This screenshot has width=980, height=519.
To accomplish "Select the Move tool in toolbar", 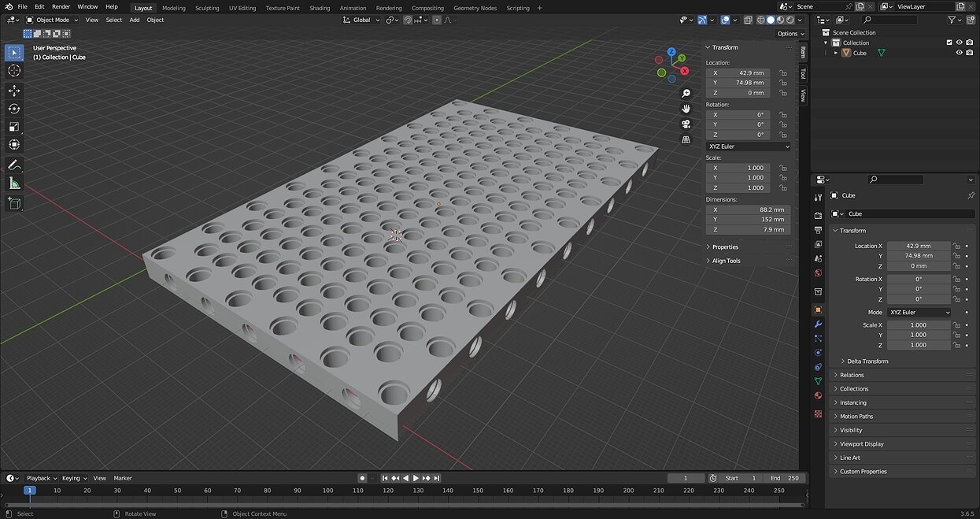I will pyautogui.click(x=14, y=91).
